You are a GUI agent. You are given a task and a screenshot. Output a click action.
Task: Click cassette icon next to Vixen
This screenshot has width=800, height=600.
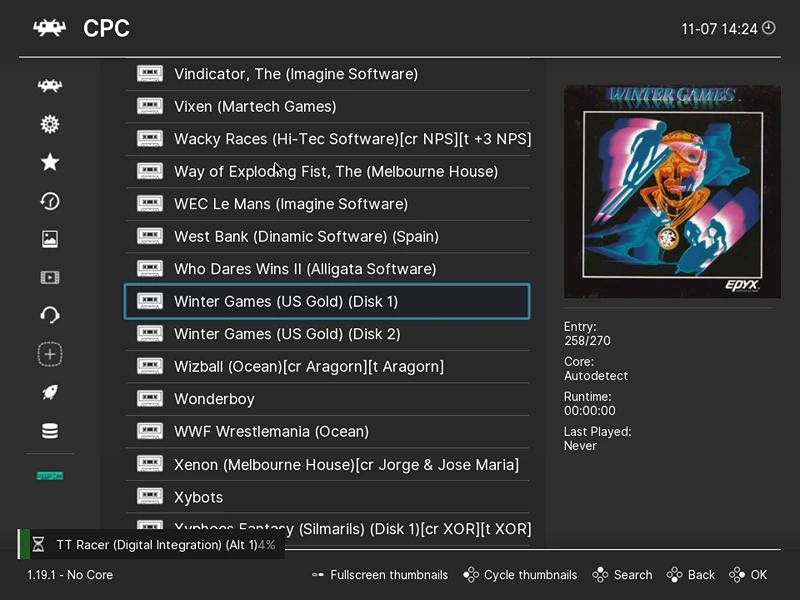(150, 106)
